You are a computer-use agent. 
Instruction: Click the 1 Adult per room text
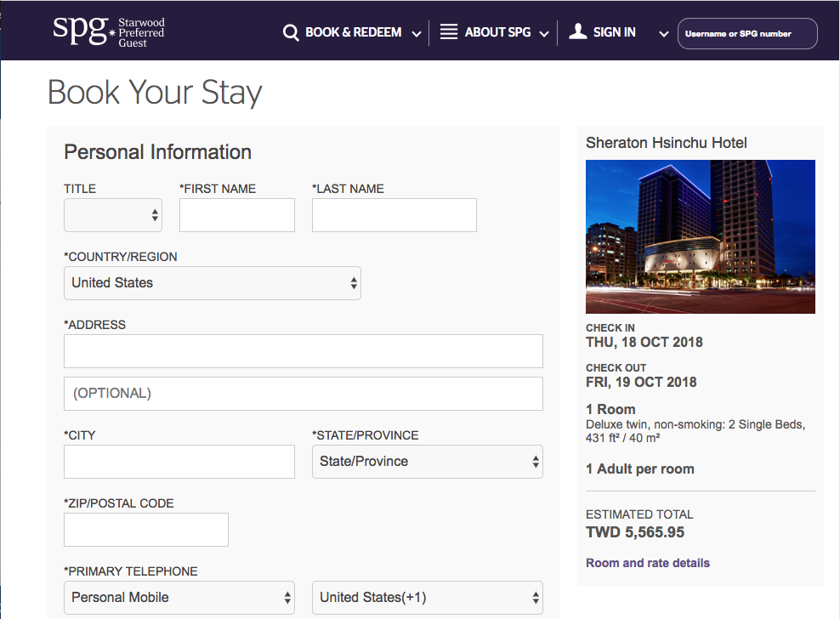point(639,469)
